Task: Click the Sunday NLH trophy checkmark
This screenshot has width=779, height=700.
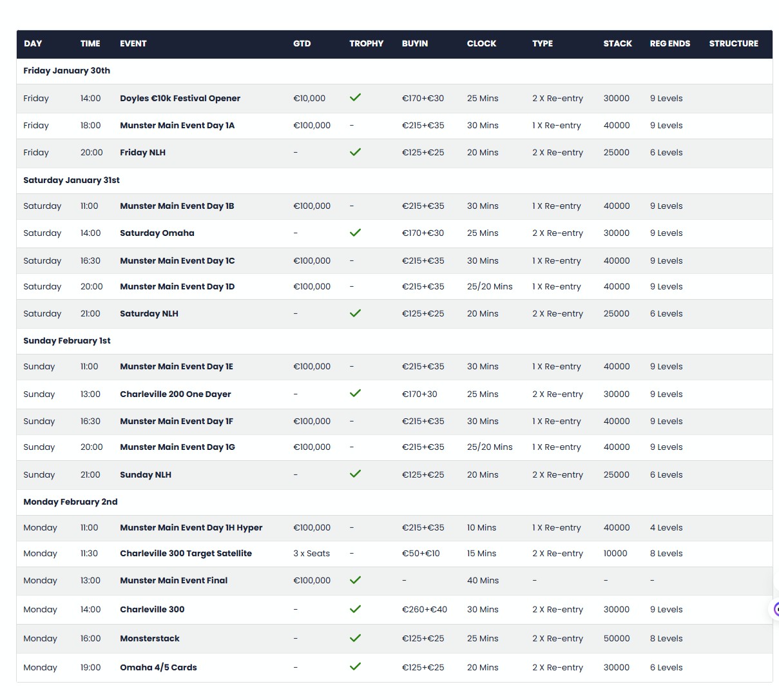Action: pos(355,474)
